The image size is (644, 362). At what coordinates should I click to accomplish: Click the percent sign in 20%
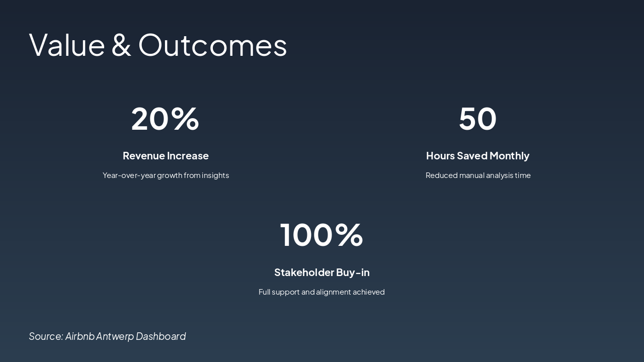[x=185, y=119]
